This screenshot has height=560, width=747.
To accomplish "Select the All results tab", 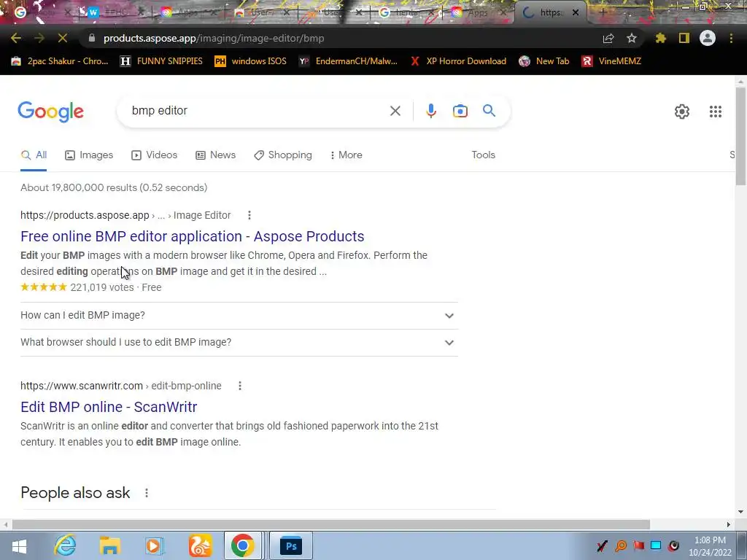I will [34, 155].
